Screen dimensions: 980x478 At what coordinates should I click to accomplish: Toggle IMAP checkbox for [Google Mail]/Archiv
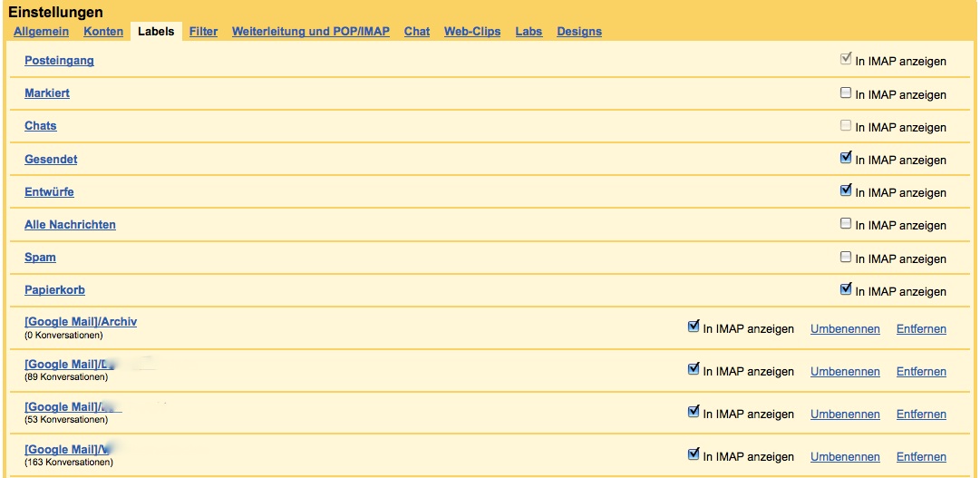click(x=694, y=327)
